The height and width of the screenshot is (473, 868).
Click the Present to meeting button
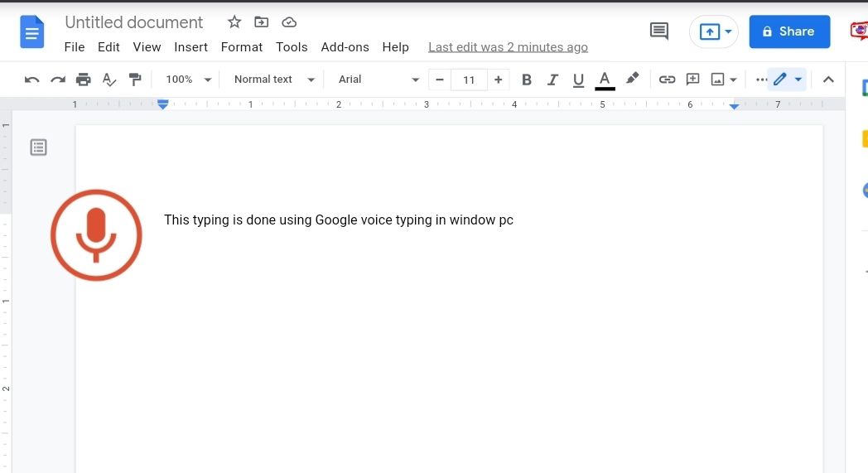[710, 31]
